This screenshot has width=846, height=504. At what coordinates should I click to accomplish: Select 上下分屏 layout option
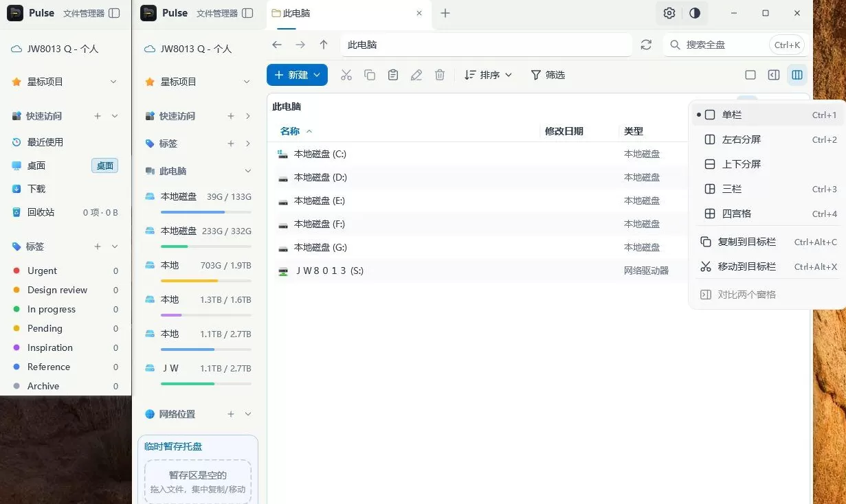pos(767,164)
